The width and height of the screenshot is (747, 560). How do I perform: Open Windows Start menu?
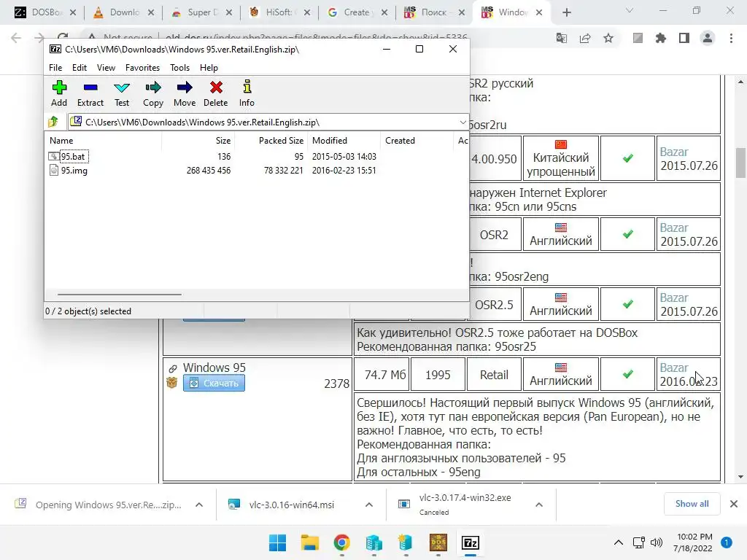(277, 542)
